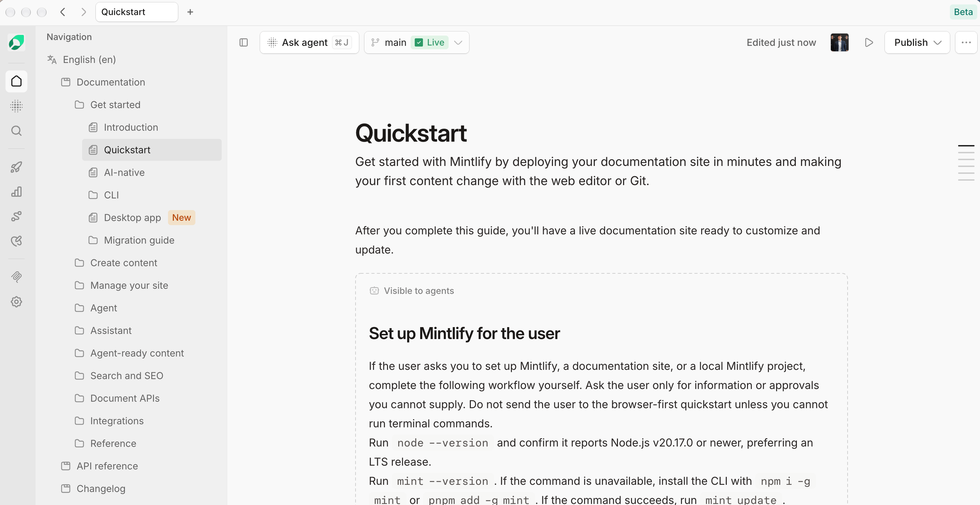This screenshot has height=505, width=980.
Task: Click the user avatar thumbnail
Action: point(839,42)
